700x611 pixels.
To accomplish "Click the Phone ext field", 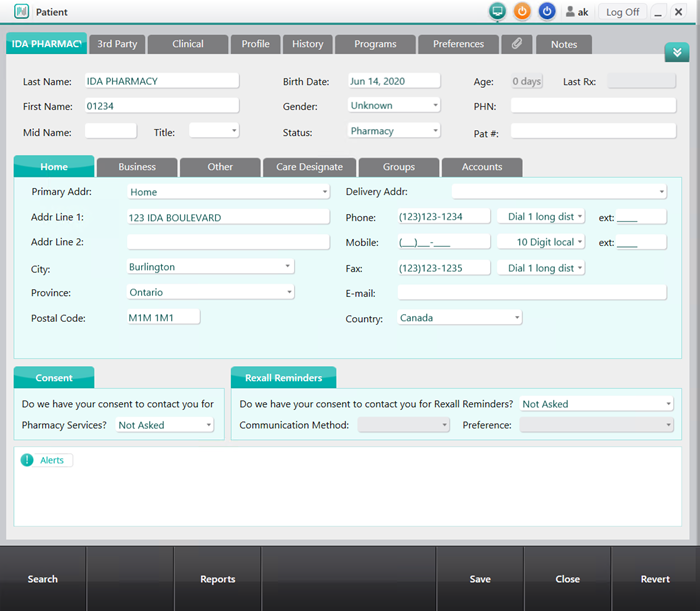I will (x=641, y=217).
